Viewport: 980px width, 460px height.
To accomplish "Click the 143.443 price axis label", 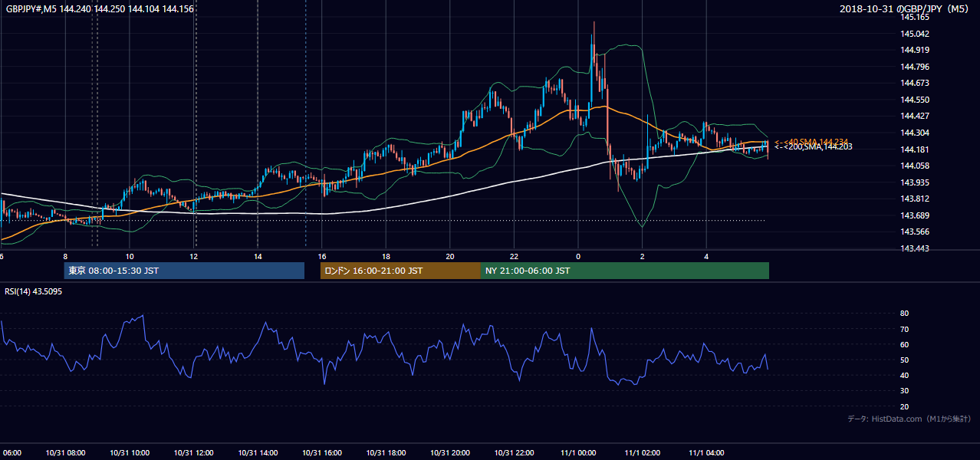I will click(x=915, y=248).
